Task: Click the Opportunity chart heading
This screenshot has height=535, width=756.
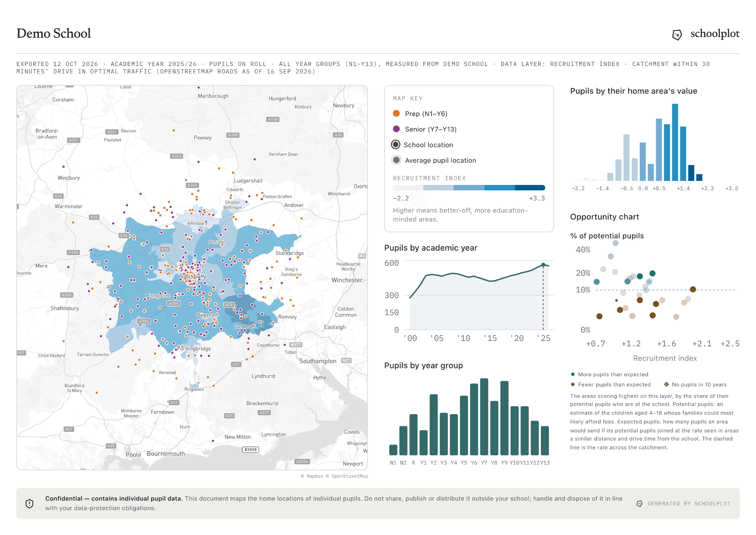Action: 605,217
